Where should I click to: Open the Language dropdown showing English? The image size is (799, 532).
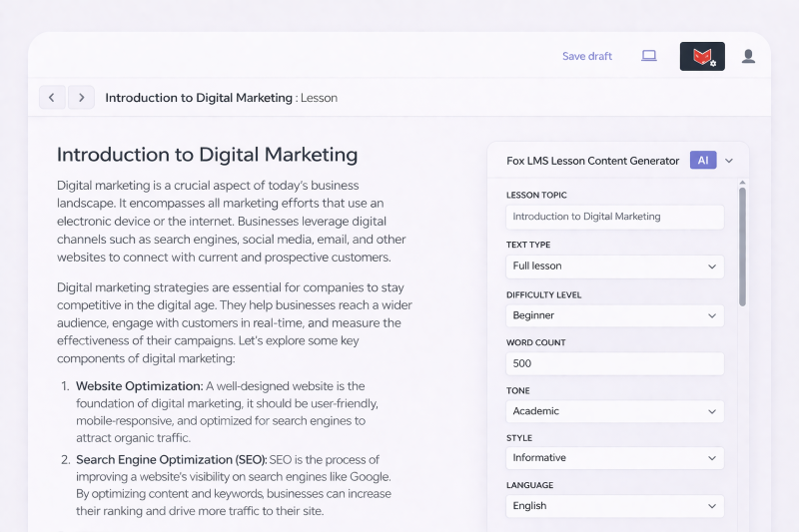(x=615, y=506)
